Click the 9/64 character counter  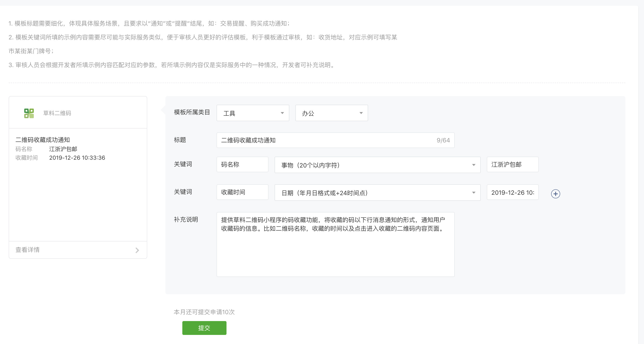pos(443,140)
